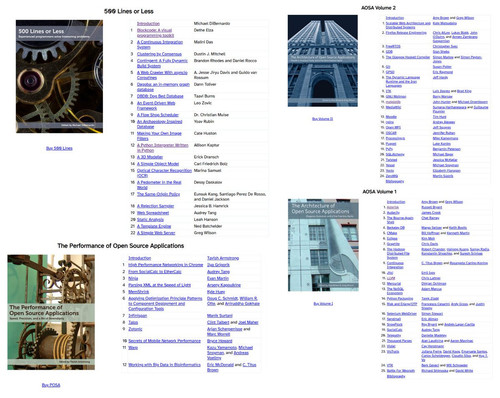The image size is (500, 398).
Task: Open An Archaeology-Inspired Database chapter
Action: (160, 124)
